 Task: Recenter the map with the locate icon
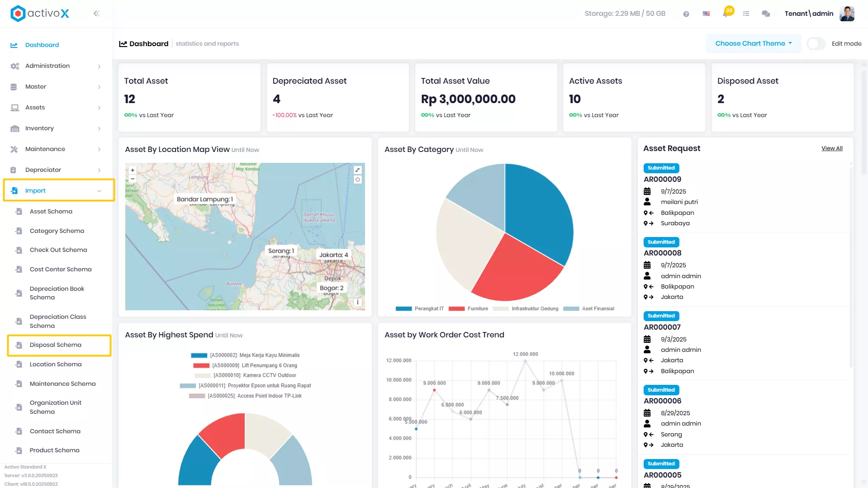(357, 180)
